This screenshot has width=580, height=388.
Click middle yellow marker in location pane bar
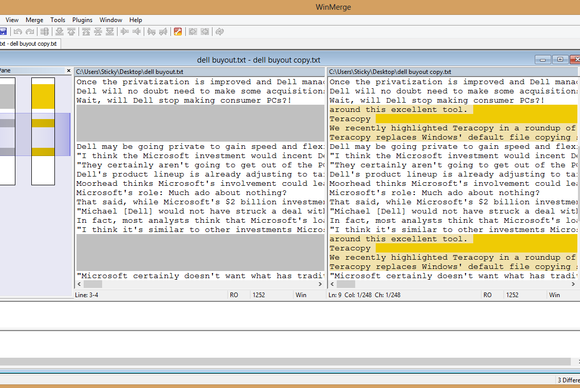43,123
